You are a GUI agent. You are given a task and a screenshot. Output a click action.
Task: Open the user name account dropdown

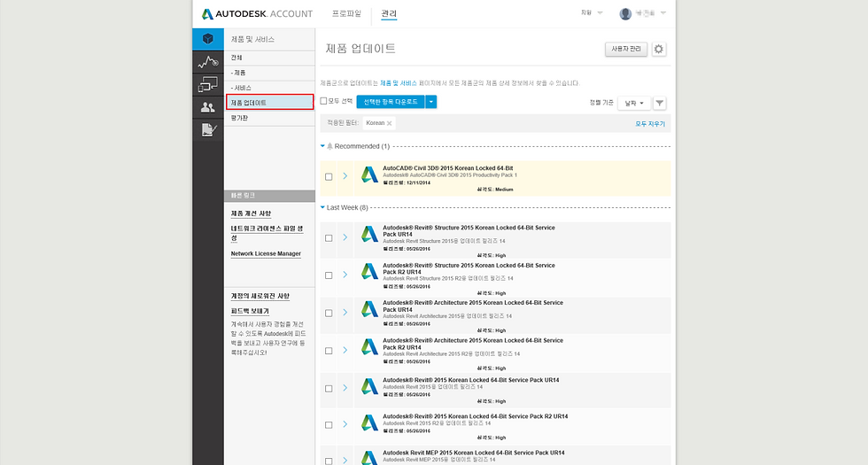coord(650,12)
